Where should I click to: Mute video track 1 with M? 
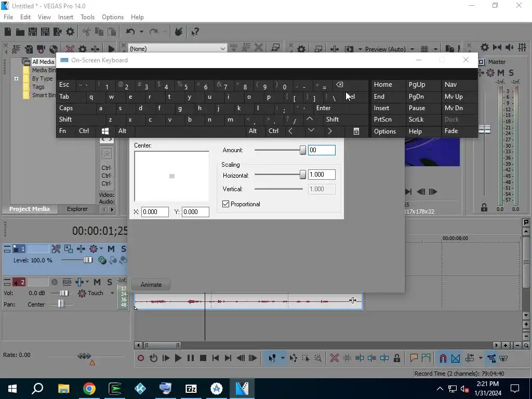pyautogui.click(x=111, y=249)
